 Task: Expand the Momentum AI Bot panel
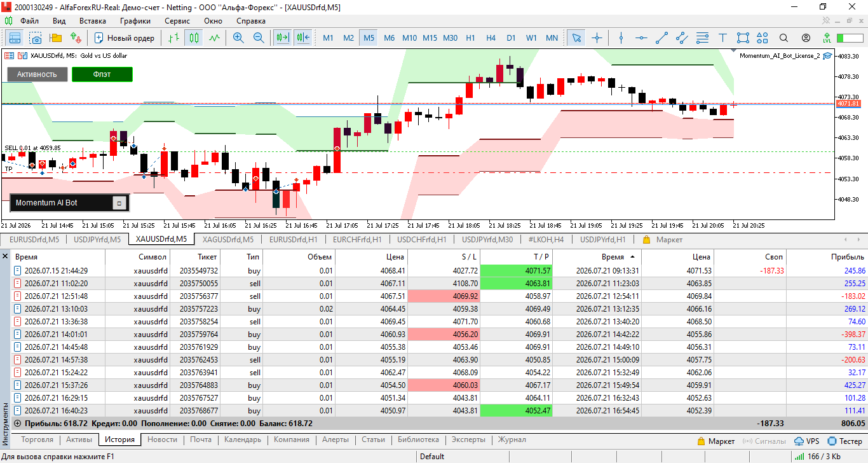click(119, 203)
